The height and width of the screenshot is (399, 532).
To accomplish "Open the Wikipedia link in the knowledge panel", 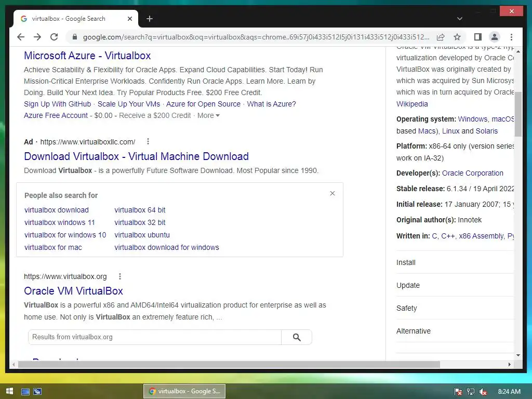I will click(x=412, y=104).
